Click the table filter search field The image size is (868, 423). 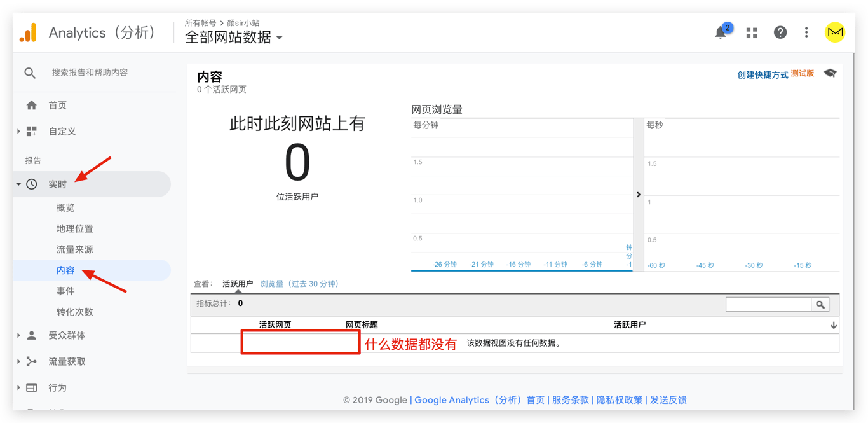coord(769,305)
